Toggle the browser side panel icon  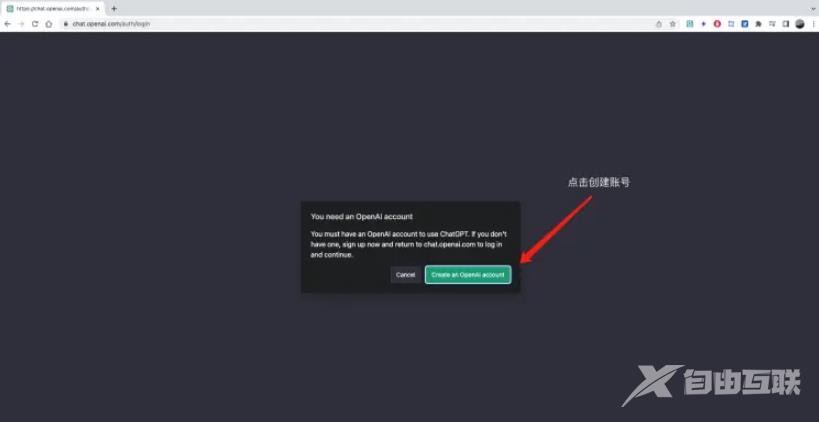click(x=786, y=24)
